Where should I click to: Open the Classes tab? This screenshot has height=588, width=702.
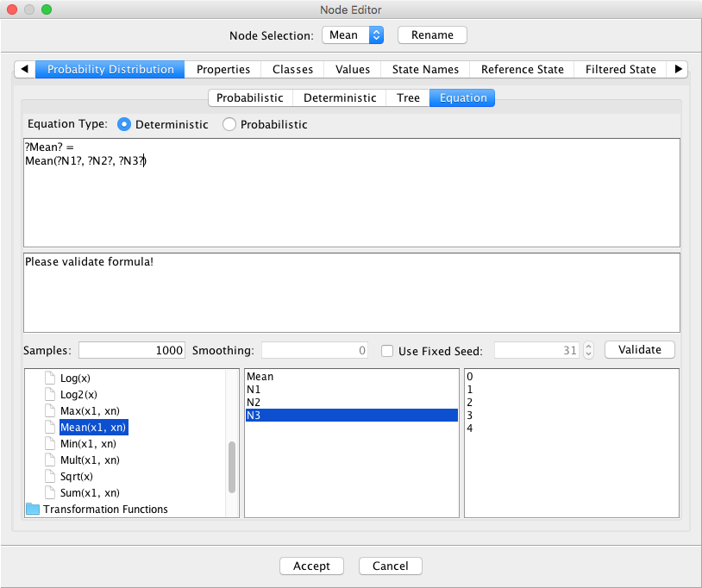(292, 69)
